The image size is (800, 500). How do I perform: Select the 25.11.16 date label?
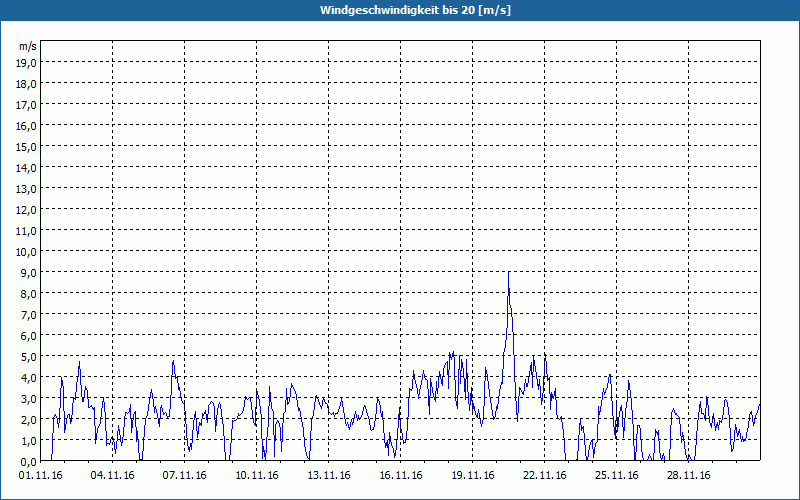pos(617,476)
